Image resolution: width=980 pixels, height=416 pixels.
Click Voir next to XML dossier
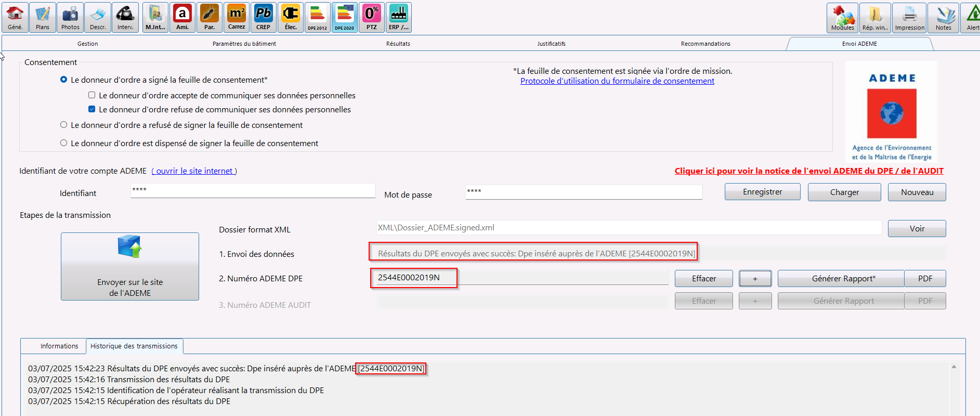click(917, 228)
